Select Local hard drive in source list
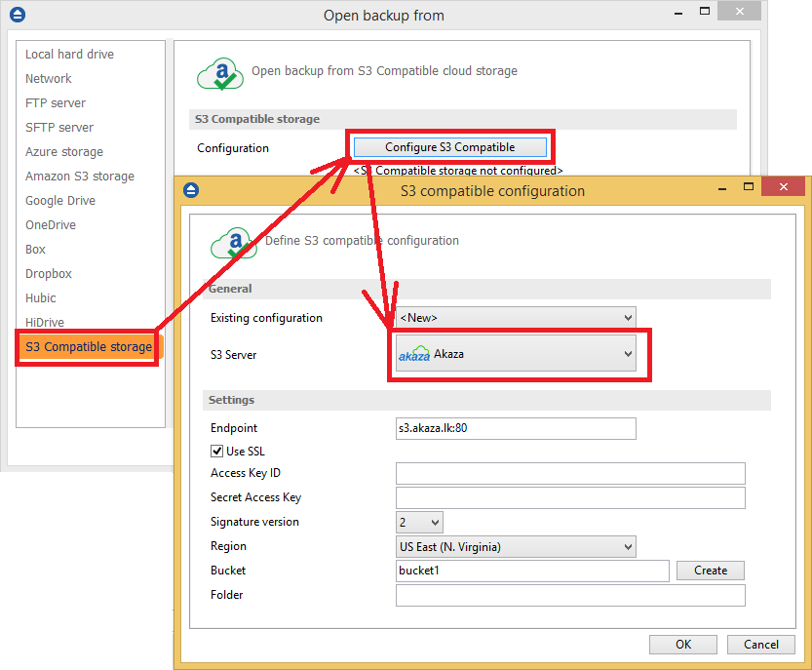The image size is (812, 670). coord(69,55)
